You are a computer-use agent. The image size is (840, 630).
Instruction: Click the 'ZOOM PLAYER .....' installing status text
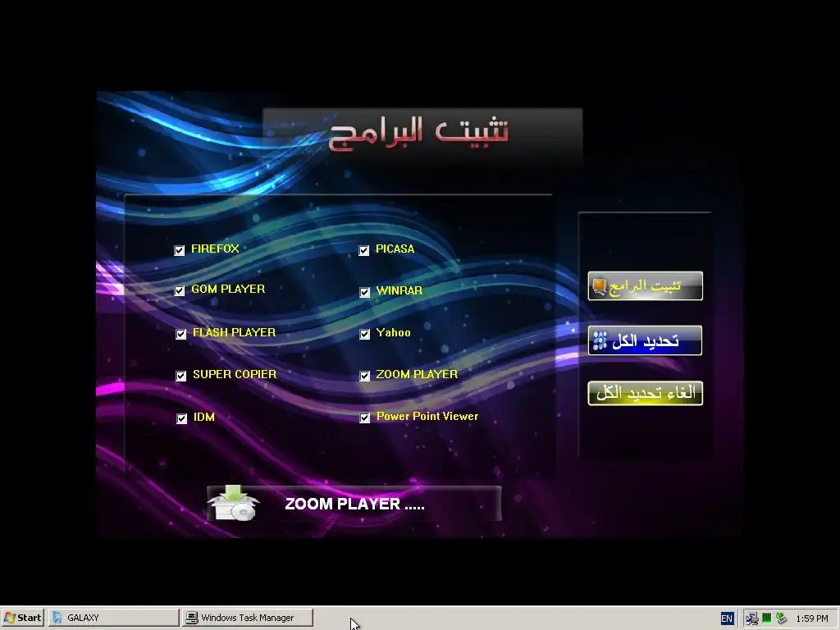[354, 504]
